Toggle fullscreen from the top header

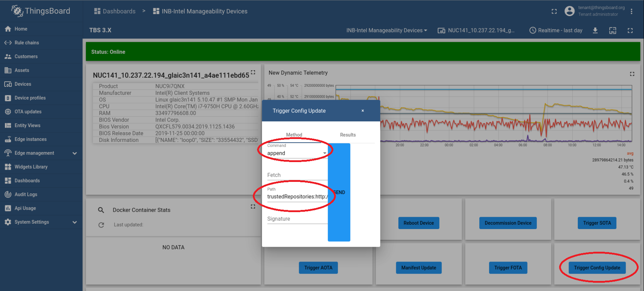554,11
